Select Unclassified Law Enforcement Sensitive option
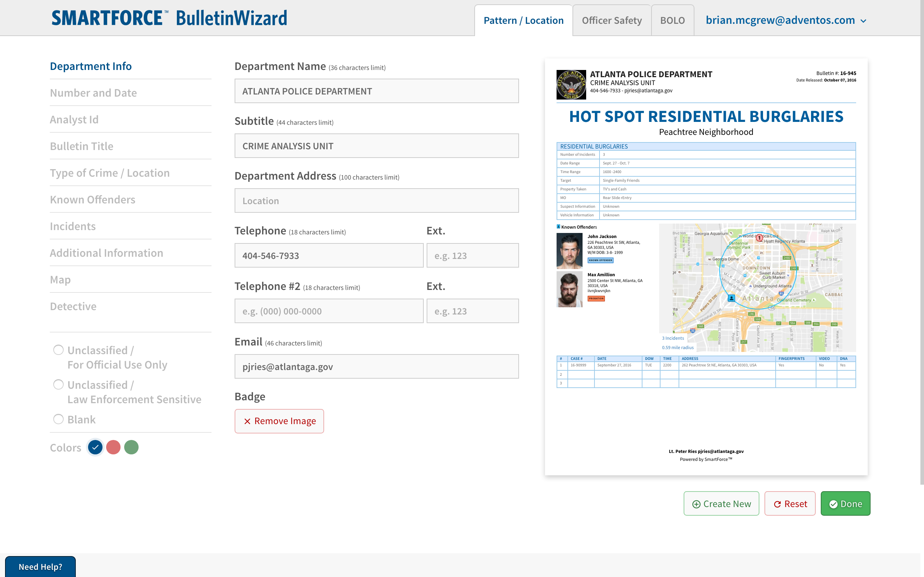Image resolution: width=924 pixels, height=577 pixels. pyautogui.click(x=58, y=385)
